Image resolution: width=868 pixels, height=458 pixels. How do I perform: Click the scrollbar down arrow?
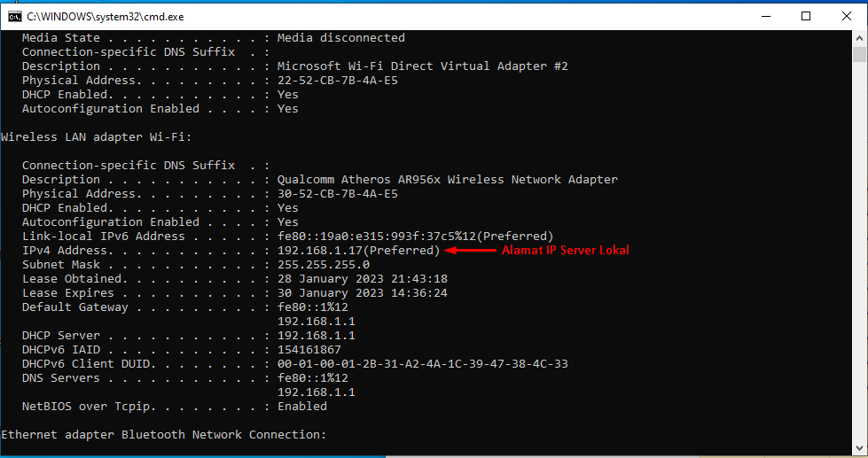click(859, 447)
